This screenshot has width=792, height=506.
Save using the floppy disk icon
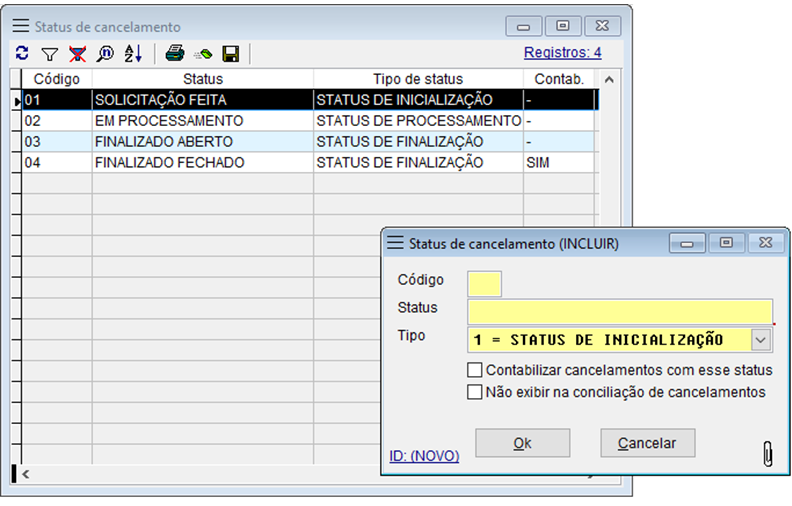pyautogui.click(x=231, y=53)
